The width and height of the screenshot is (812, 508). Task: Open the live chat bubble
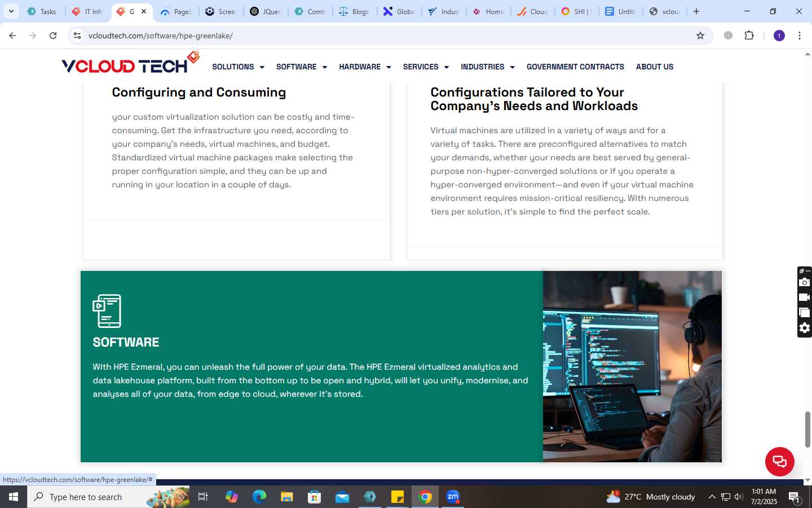779,461
